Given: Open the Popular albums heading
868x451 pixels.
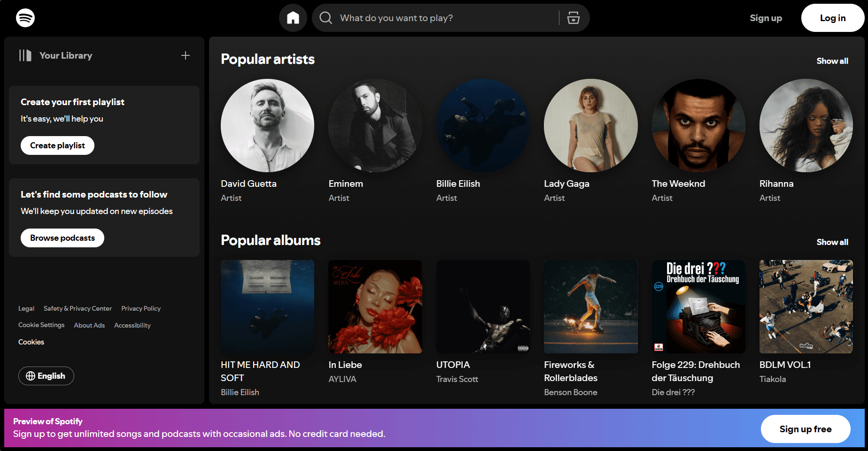Looking at the screenshot, I should tap(271, 240).
